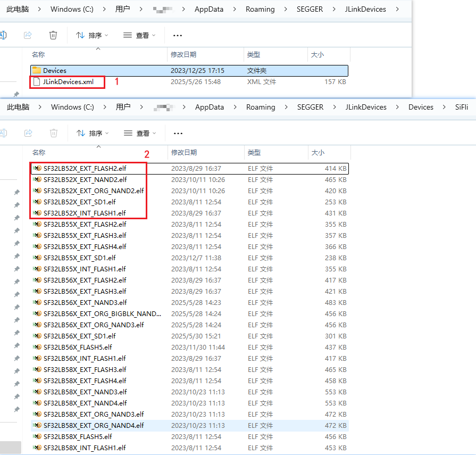Image resolution: width=476 pixels, height=455 pixels.
Task: Navigate to Roaming in upper address bar
Action: coord(260,9)
